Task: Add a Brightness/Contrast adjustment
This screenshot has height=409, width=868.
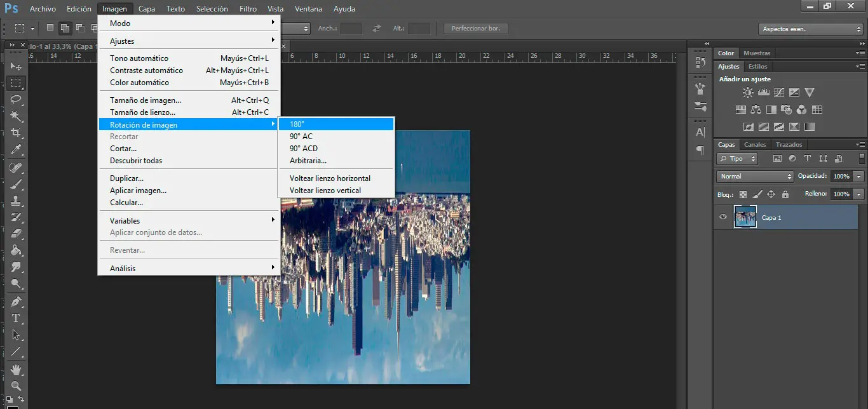Action: (748, 93)
